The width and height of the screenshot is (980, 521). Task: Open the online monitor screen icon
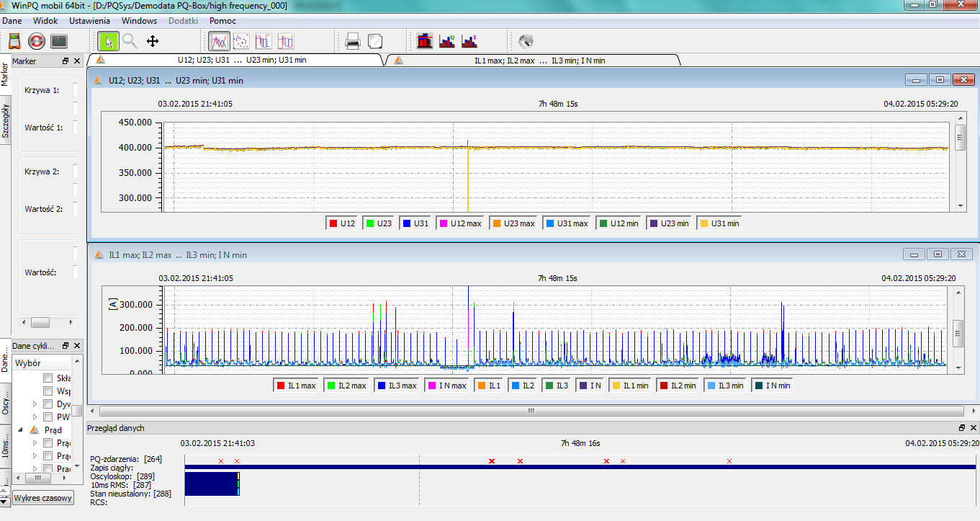[x=59, y=41]
